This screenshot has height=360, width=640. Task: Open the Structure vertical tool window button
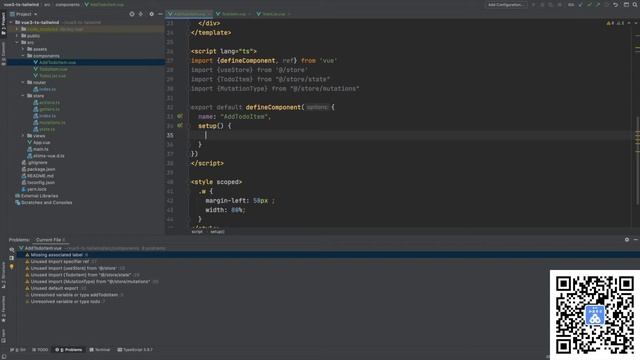click(x=3, y=275)
